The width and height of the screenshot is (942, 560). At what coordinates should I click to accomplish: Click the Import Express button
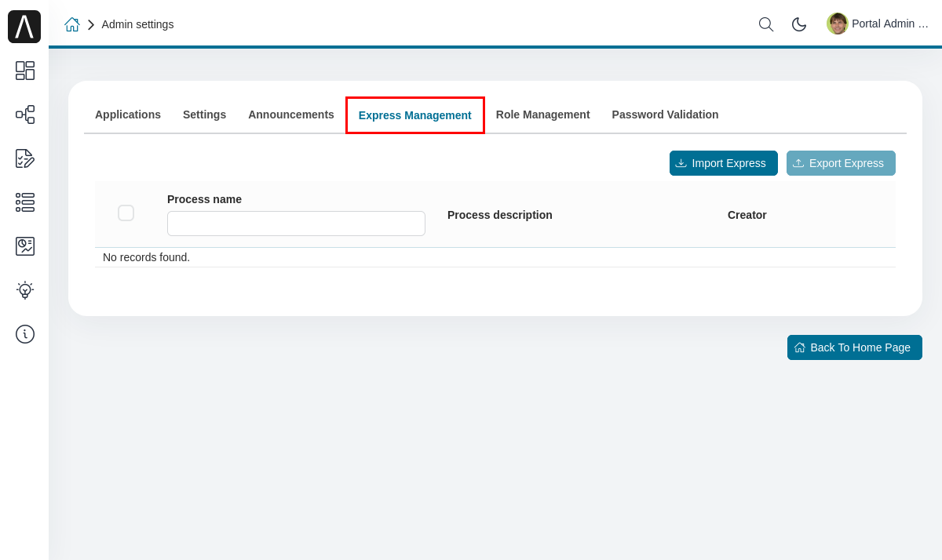click(723, 162)
